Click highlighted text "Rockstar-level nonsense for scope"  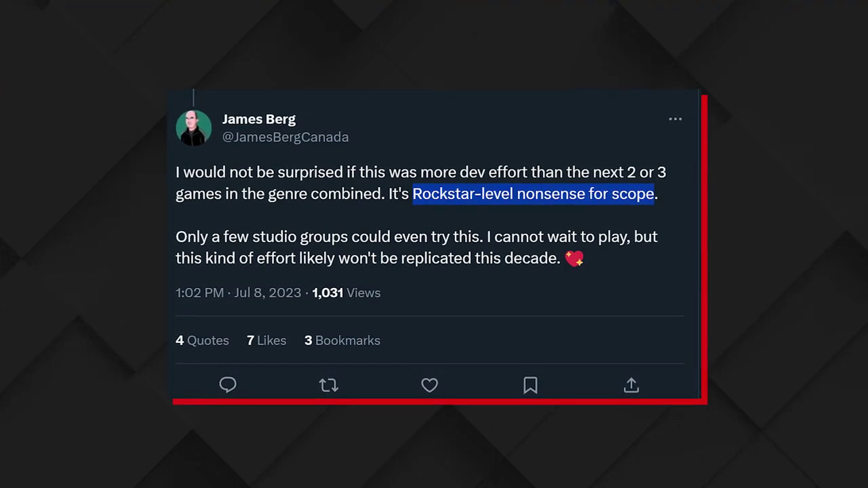pos(533,194)
